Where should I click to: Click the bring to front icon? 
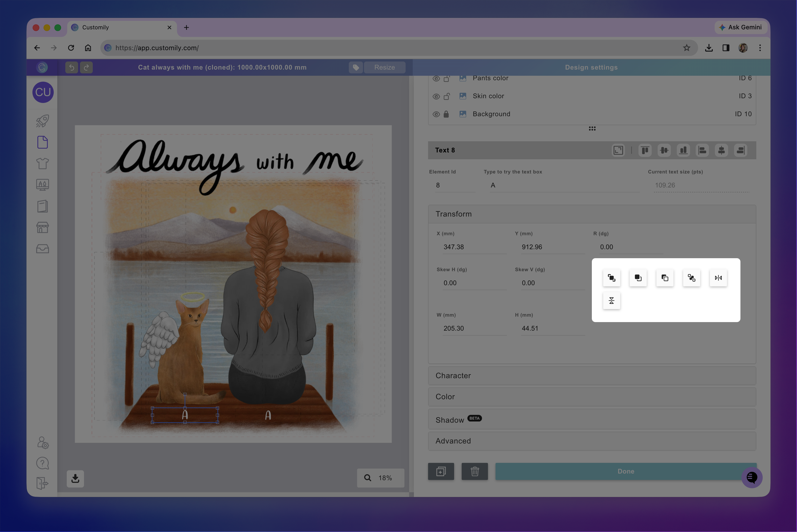611,278
